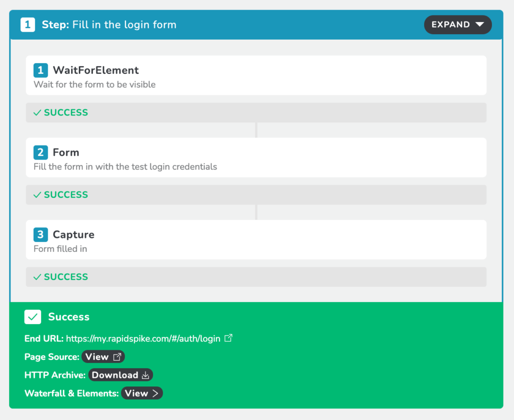Click SUCCESS status under Capture

(x=256, y=277)
